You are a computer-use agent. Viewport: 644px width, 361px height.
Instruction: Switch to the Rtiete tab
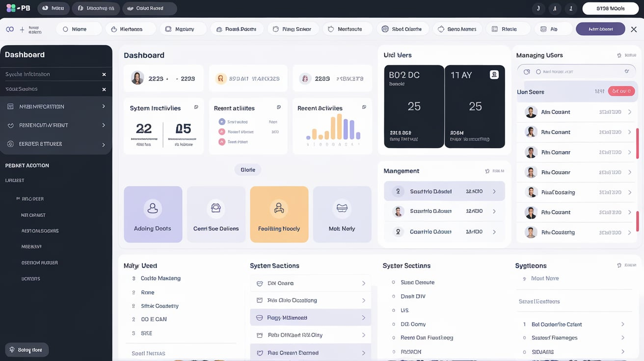click(508, 29)
